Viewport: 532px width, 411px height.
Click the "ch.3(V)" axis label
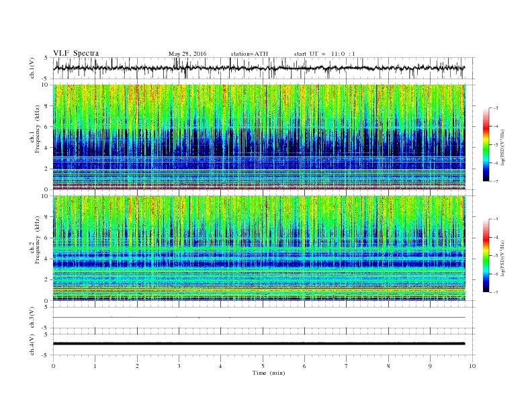coord(32,318)
